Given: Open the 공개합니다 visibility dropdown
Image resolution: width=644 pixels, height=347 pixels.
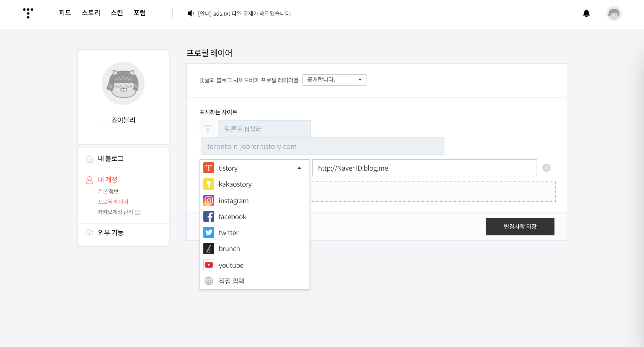Looking at the screenshot, I should 334,80.
